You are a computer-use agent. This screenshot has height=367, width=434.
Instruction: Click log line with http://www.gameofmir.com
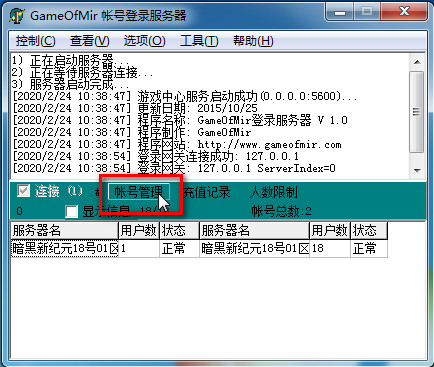click(x=177, y=144)
